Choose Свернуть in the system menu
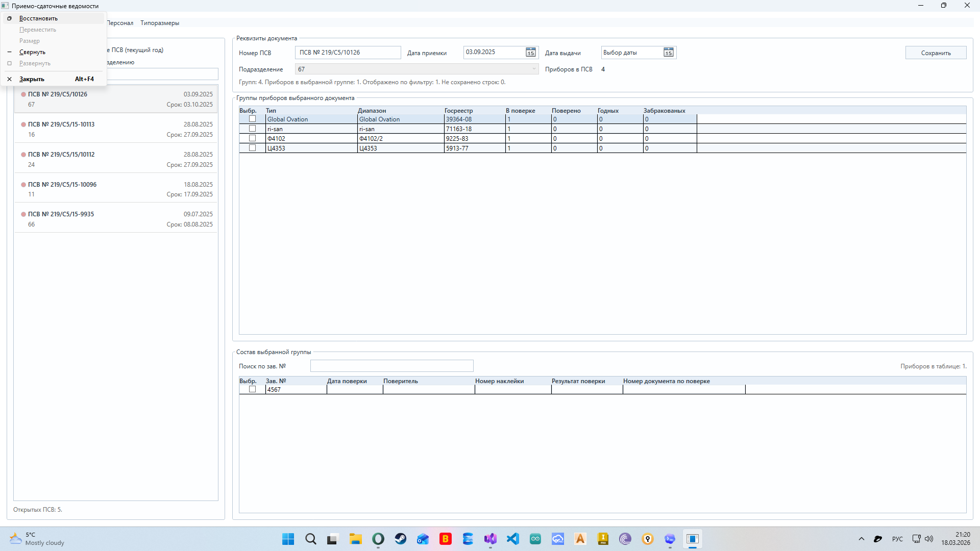Image resolution: width=980 pixels, height=551 pixels. [x=32, y=52]
